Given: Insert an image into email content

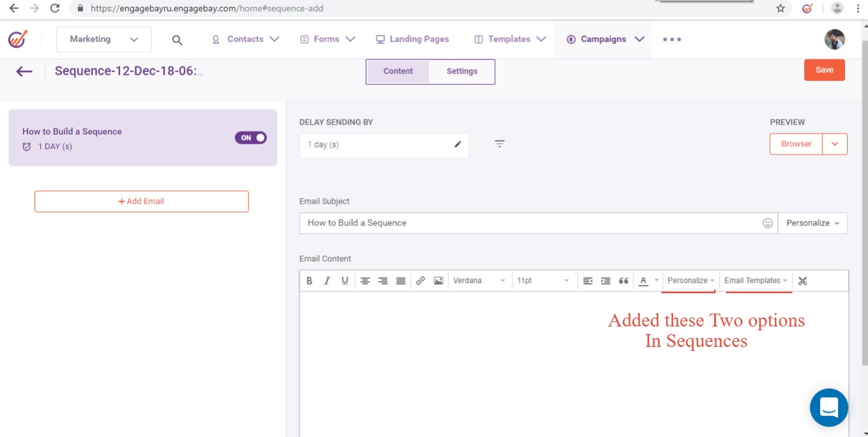Looking at the screenshot, I should pyautogui.click(x=438, y=280).
